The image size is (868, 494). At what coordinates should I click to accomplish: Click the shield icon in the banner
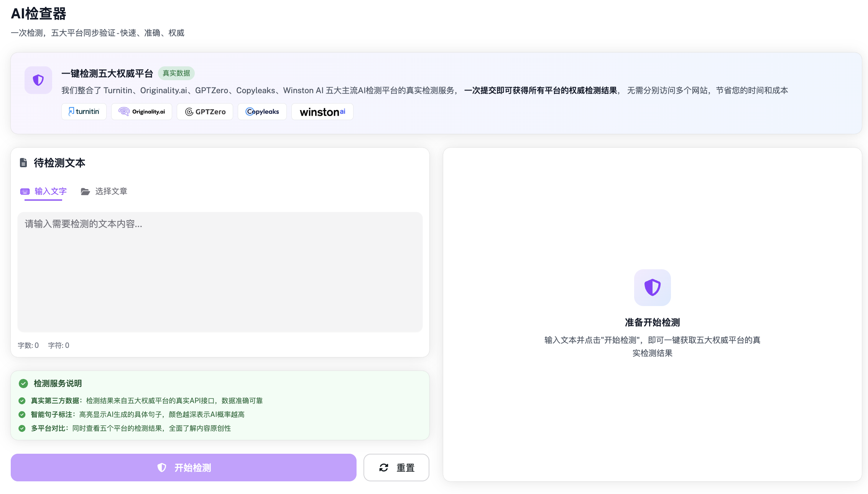pos(38,80)
